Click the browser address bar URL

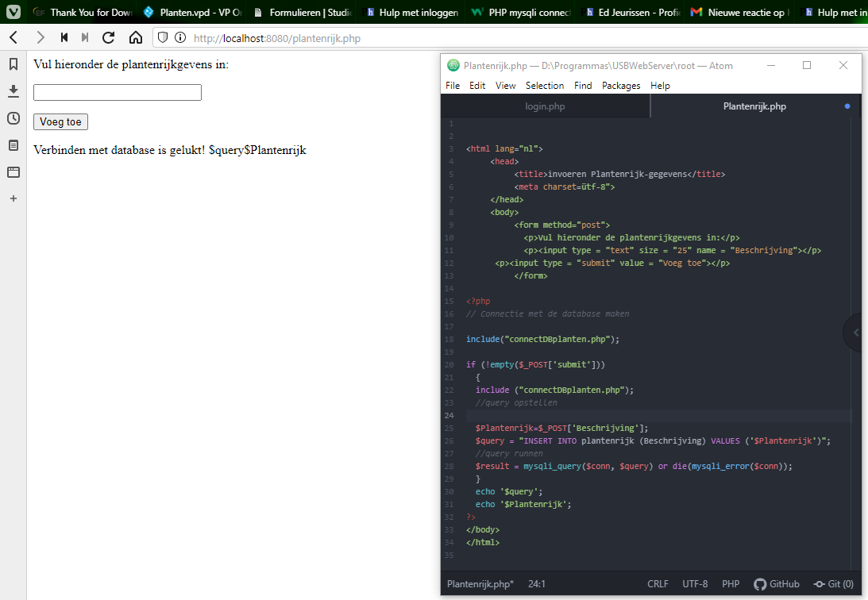(277, 38)
